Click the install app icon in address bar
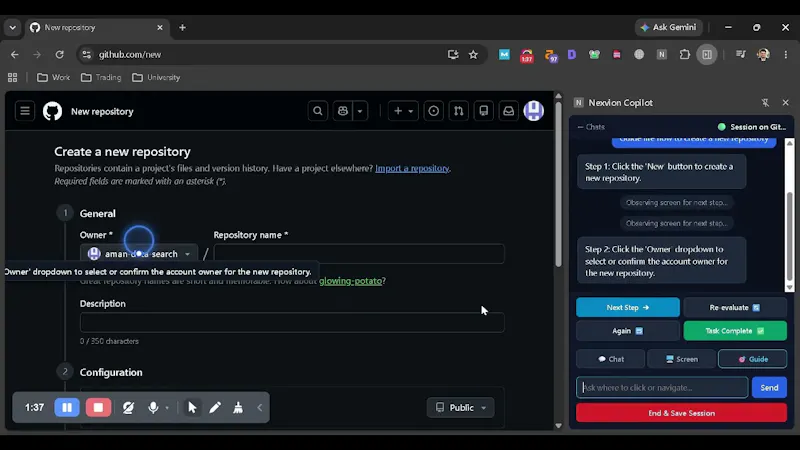The image size is (800, 450). [x=453, y=55]
